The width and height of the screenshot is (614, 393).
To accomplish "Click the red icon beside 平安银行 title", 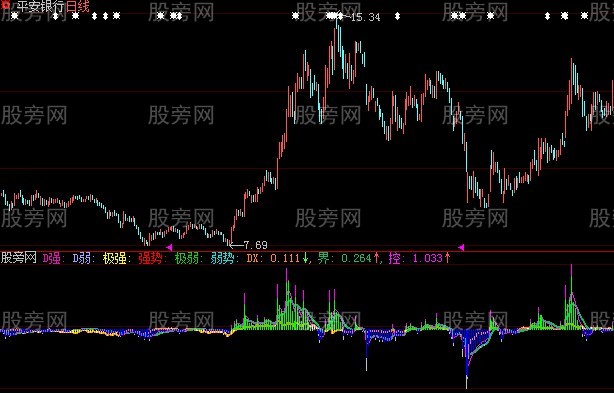I will pos(5,5).
